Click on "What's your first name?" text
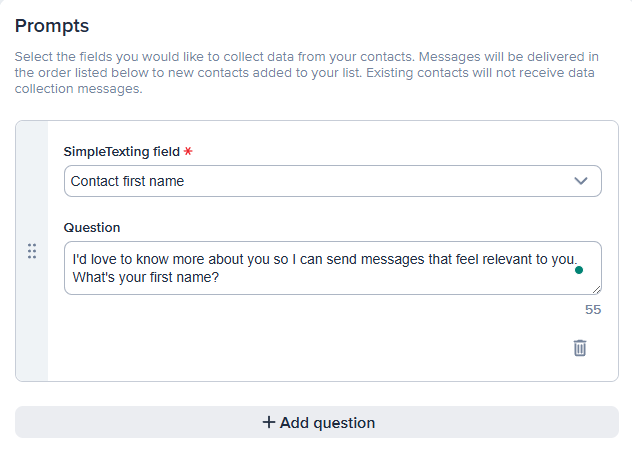Screen dimensions: 632x449 (146, 277)
